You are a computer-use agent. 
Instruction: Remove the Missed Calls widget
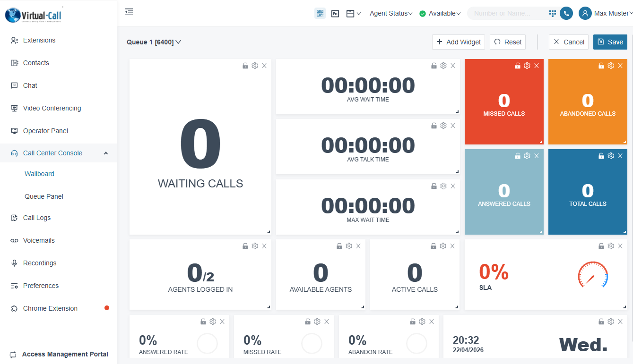pyautogui.click(x=537, y=66)
